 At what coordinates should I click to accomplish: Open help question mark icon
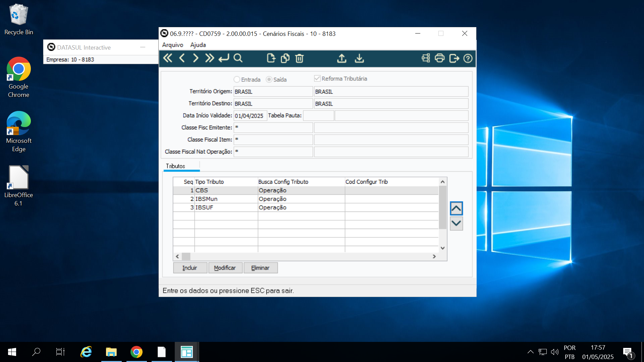468,58
